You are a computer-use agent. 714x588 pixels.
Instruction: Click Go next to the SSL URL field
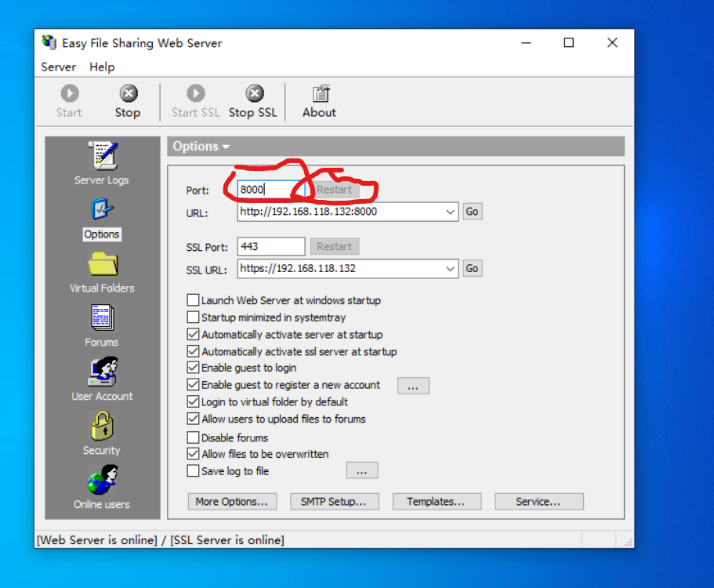coord(472,269)
